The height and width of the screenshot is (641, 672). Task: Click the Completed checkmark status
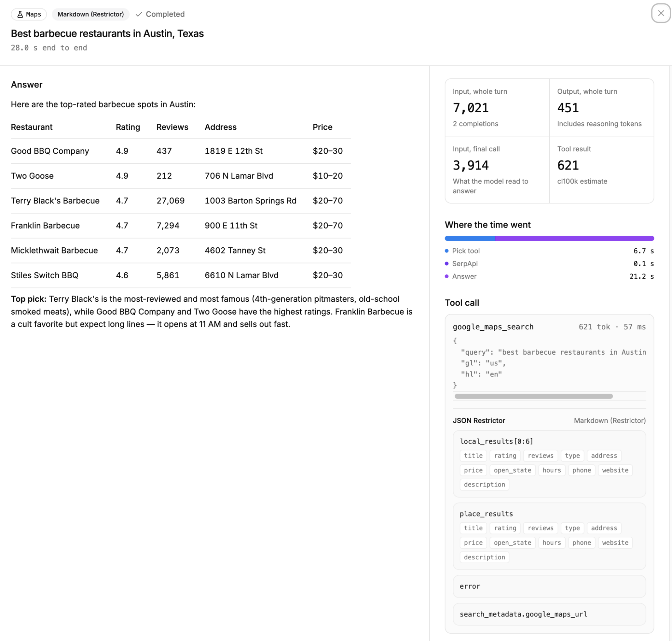(160, 14)
